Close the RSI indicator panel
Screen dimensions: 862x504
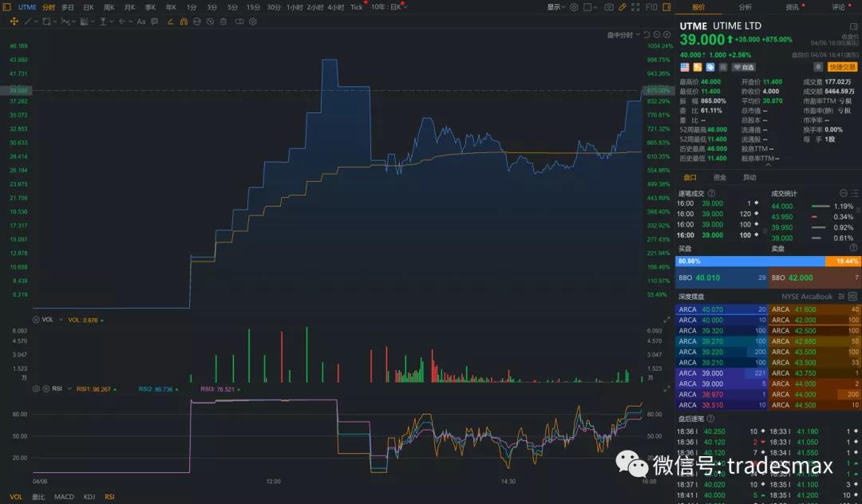[x=46, y=388]
